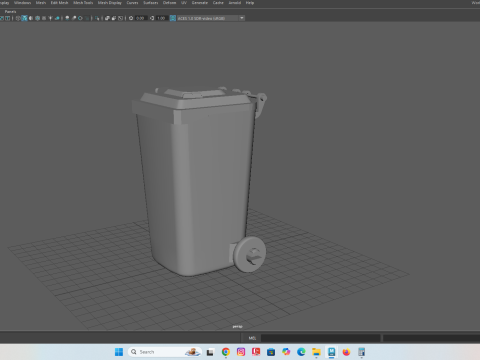Open Microsoft Store from the taskbar
This screenshot has height=360, width=480.
pos(271,352)
